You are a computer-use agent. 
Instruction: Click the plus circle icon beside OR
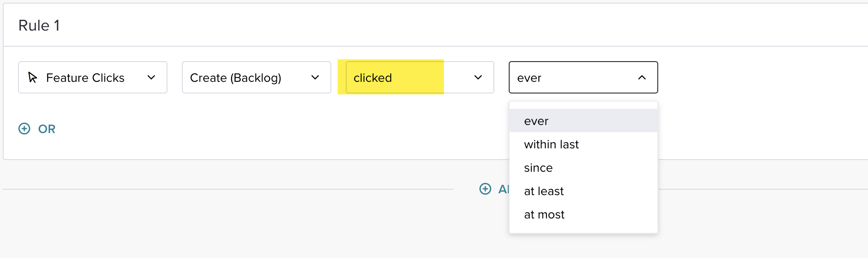(x=24, y=129)
